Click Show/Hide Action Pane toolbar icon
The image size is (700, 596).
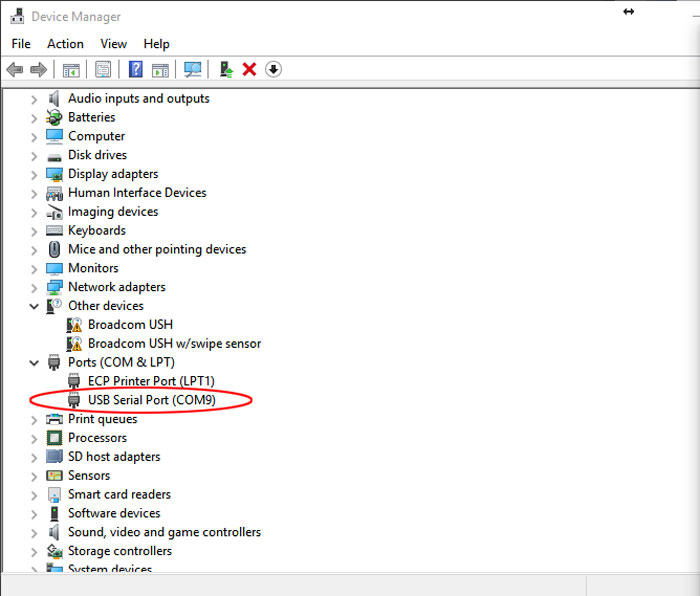tap(160, 70)
